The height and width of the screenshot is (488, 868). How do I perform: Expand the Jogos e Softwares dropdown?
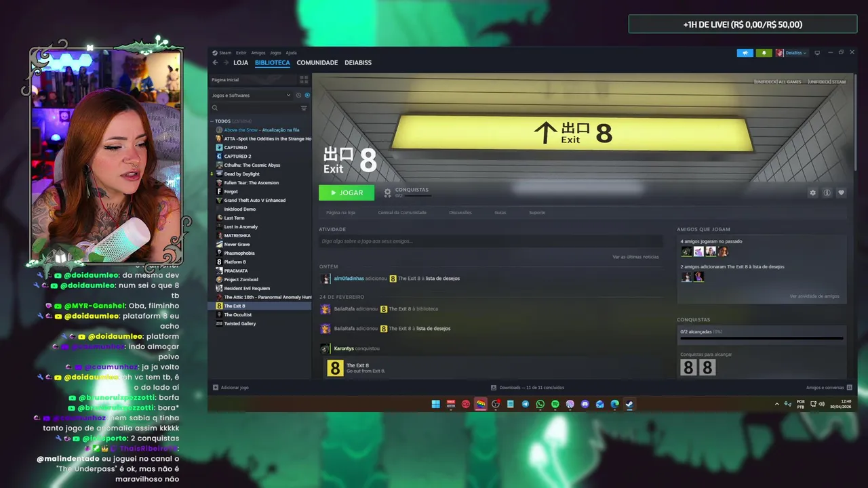[251, 96]
